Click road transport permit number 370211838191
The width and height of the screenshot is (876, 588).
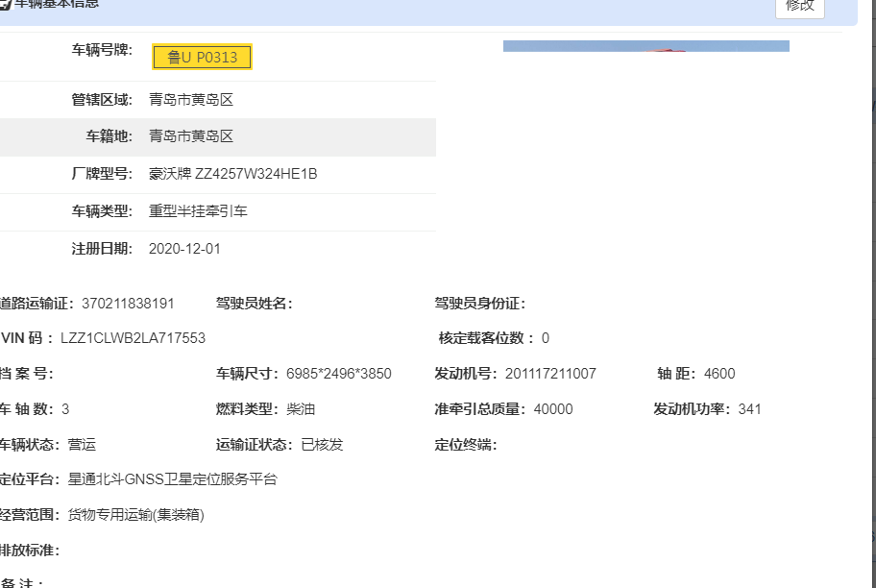point(128,304)
